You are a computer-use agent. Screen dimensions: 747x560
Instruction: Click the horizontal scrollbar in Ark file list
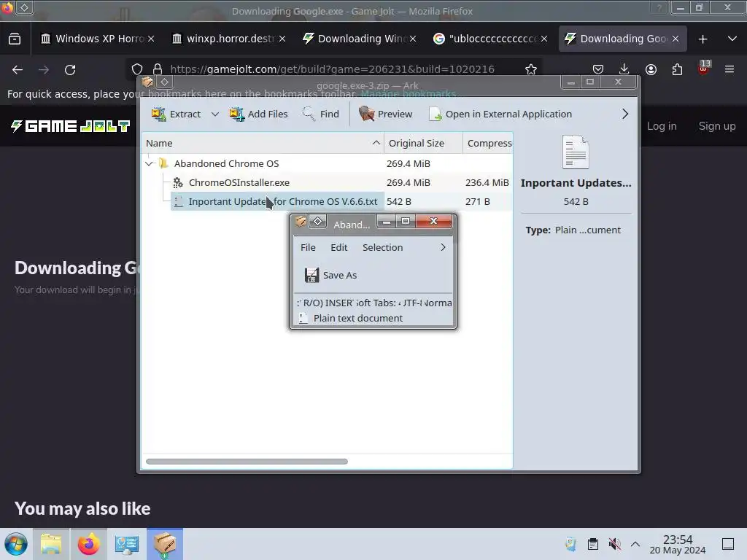coord(247,462)
